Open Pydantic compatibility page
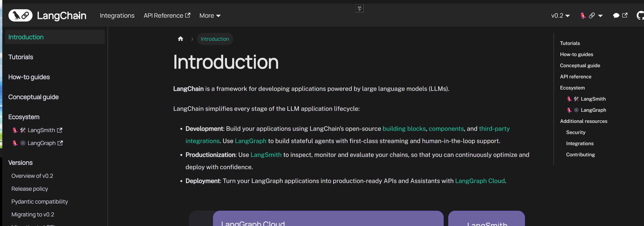The width and height of the screenshot is (644, 226). (x=40, y=201)
